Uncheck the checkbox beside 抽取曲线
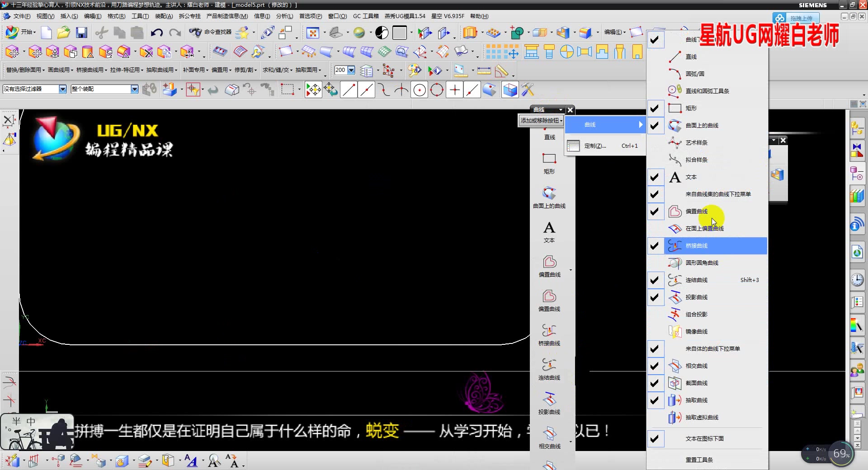The image size is (868, 470). 655,400
